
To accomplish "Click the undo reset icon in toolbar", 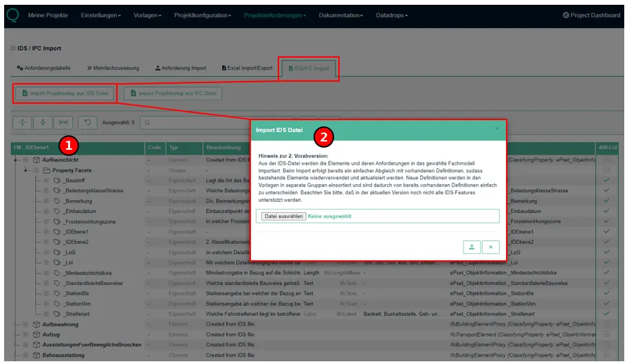I will coord(87,122).
